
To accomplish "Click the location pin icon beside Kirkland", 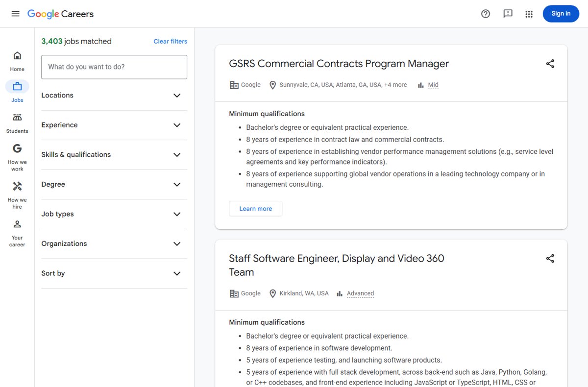I will (273, 293).
